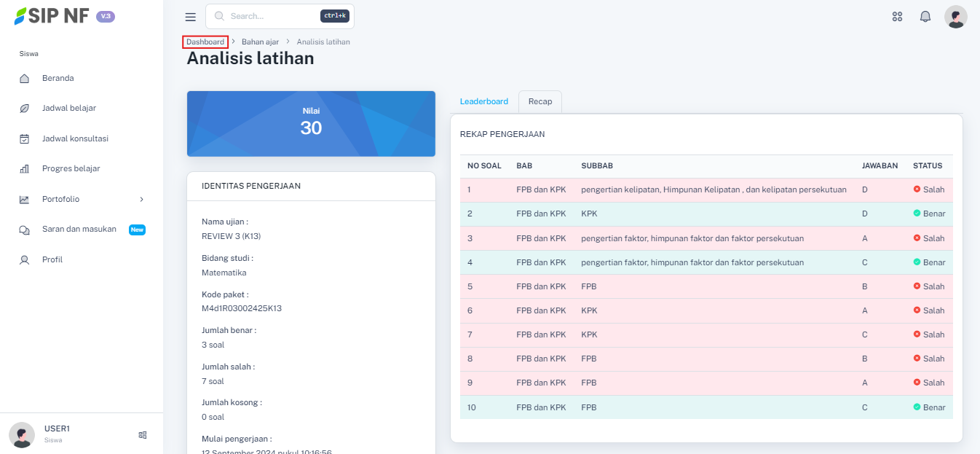Click the Jadwal konsultasi calendar icon

point(24,138)
